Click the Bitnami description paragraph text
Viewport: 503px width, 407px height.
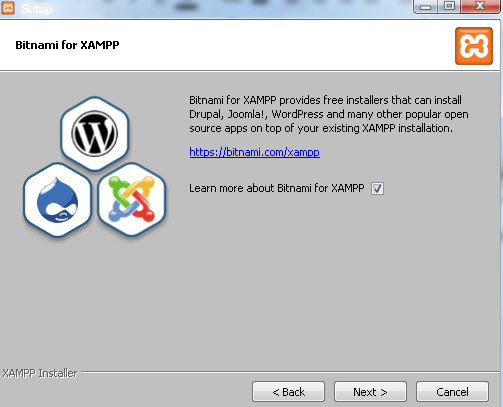click(x=329, y=114)
